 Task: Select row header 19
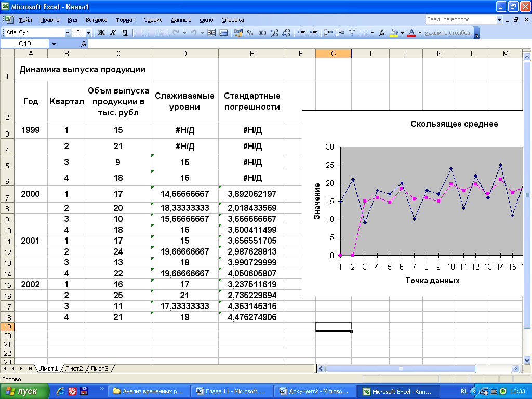coord(7,327)
